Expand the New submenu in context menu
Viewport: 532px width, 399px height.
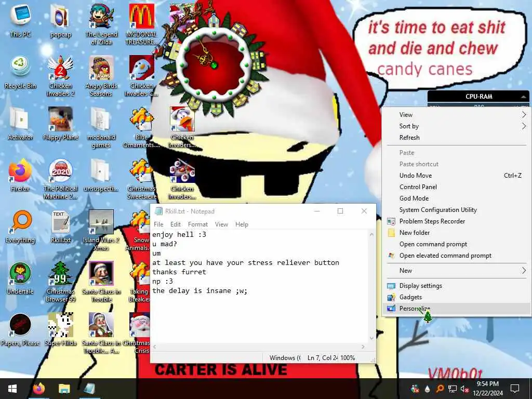click(456, 270)
